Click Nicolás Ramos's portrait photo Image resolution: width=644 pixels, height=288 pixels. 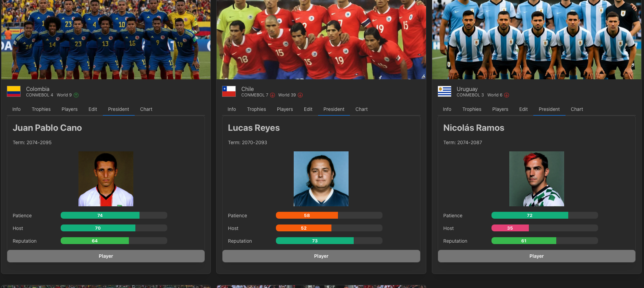pyautogui.click(x=537, y=179)
